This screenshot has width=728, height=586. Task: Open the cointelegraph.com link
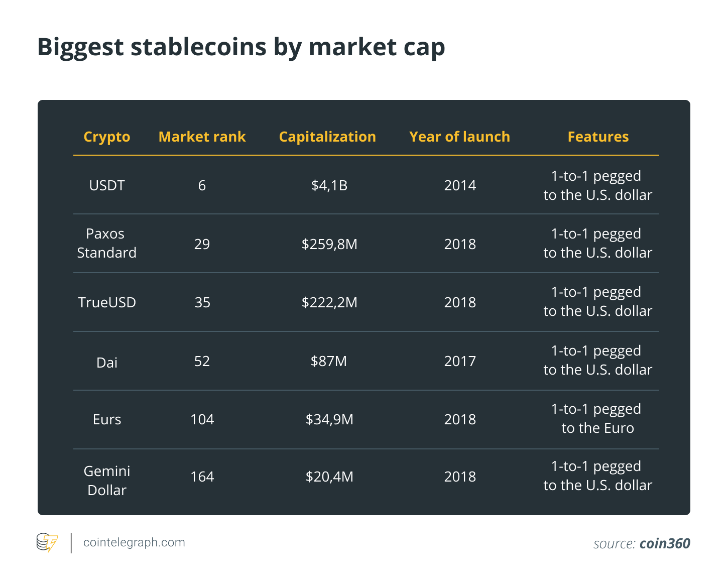click(134, 542)
